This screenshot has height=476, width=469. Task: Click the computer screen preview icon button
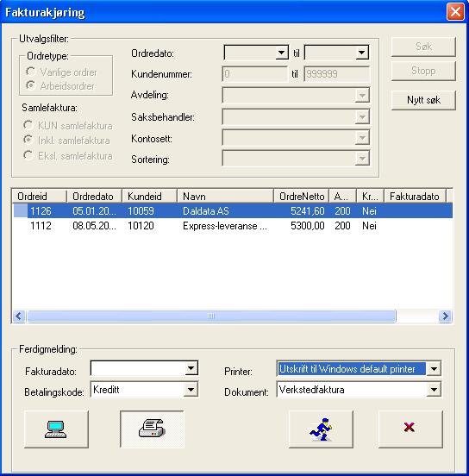click(56, 429)
